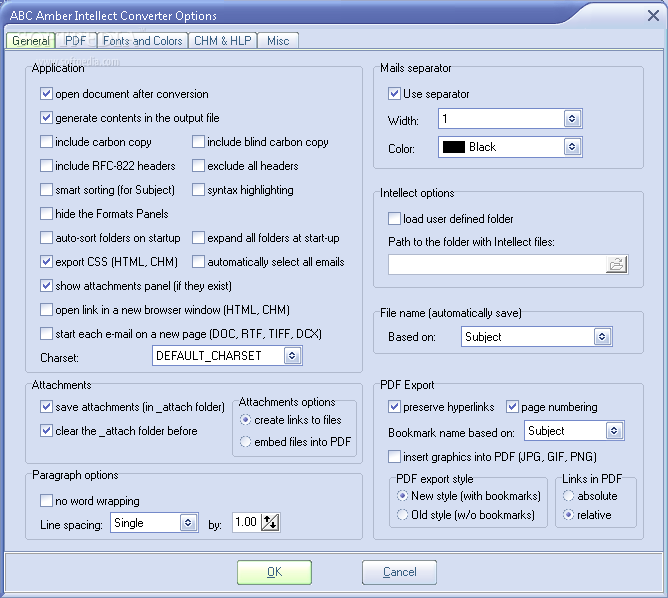
Task: Browse for the Intellect files folder
Action: pos(616,264)
